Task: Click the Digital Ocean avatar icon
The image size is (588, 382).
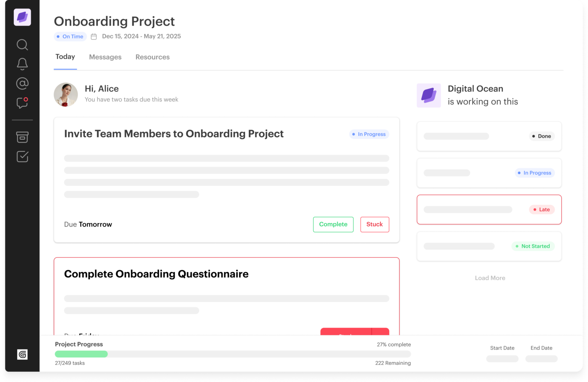Action: click(429, 95)
